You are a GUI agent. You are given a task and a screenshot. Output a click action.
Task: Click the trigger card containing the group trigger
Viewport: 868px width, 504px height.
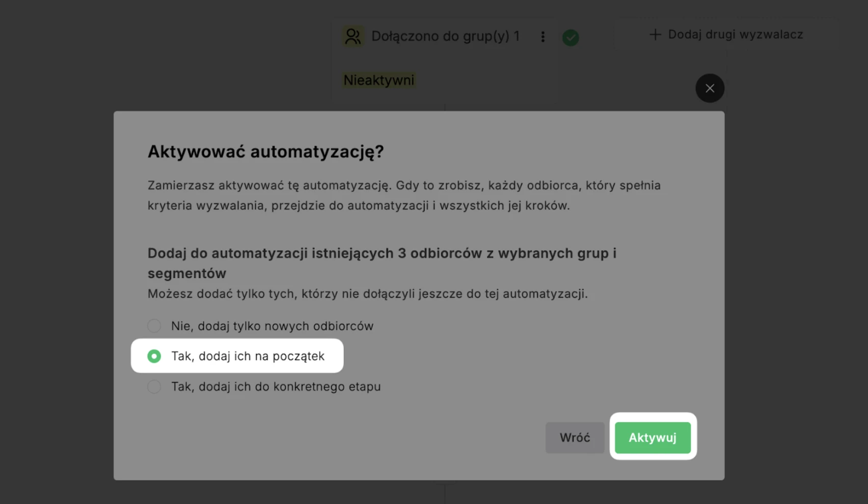[444, 56]
